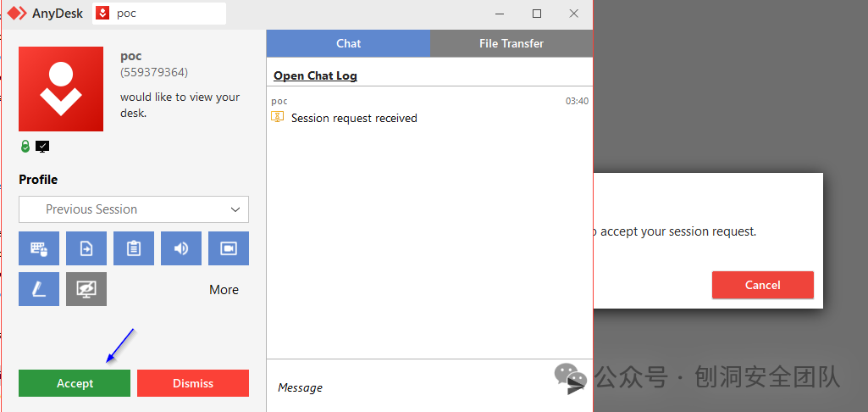Screen dimensions: 868x412
Task: Click the monitor checkmark status icon
Action: (42, 147)
